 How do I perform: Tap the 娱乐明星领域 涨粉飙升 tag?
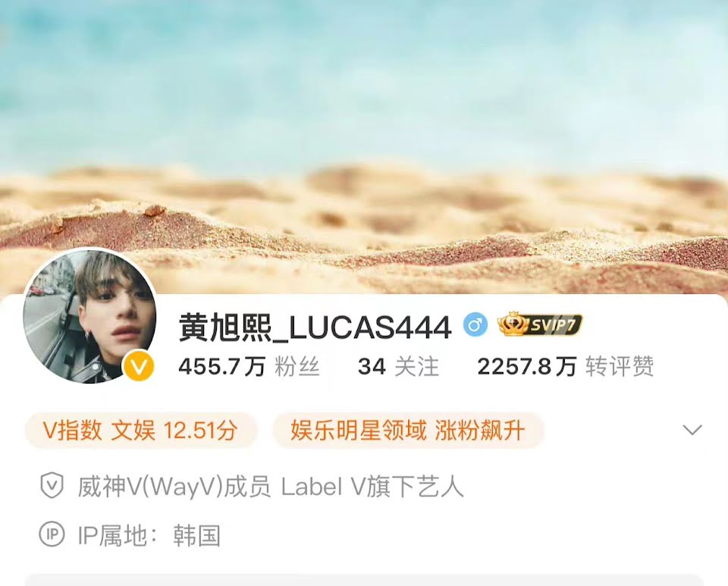408,430
